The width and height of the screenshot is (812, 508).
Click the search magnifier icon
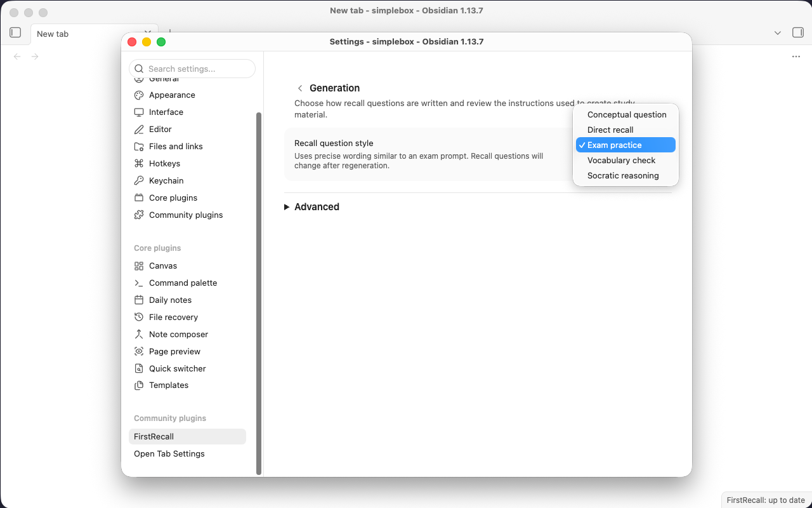tap(139, 69)
